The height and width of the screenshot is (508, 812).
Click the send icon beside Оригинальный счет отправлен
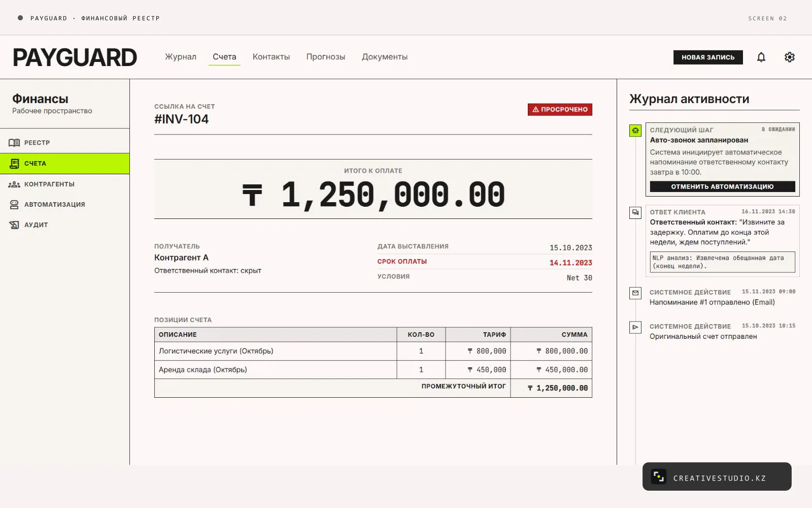(x=635, y=327)
